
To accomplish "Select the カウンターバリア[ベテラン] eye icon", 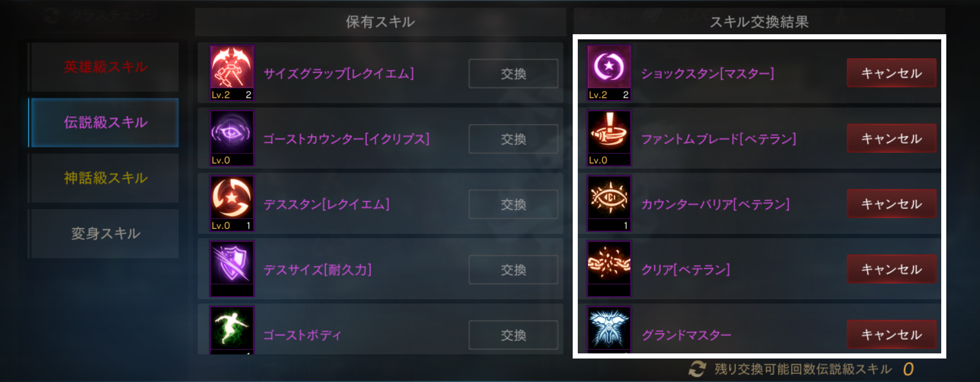I will (609, 203).
